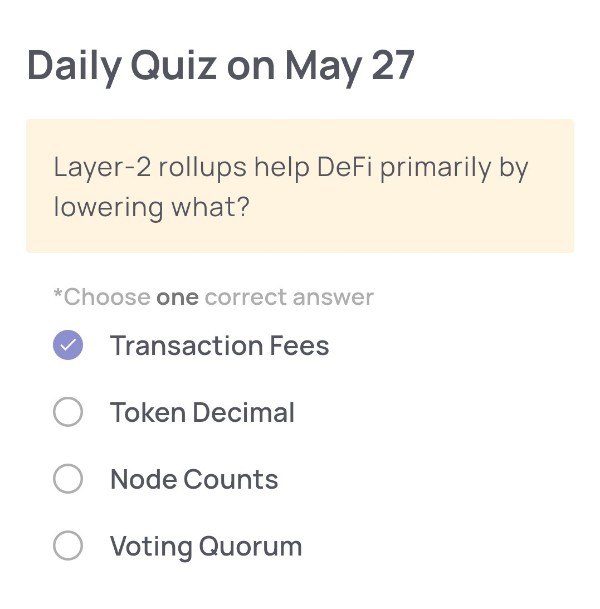Select the Token Decimal radio circle
Viewport: 600px width, 609px height.
[x=68, y=412]
